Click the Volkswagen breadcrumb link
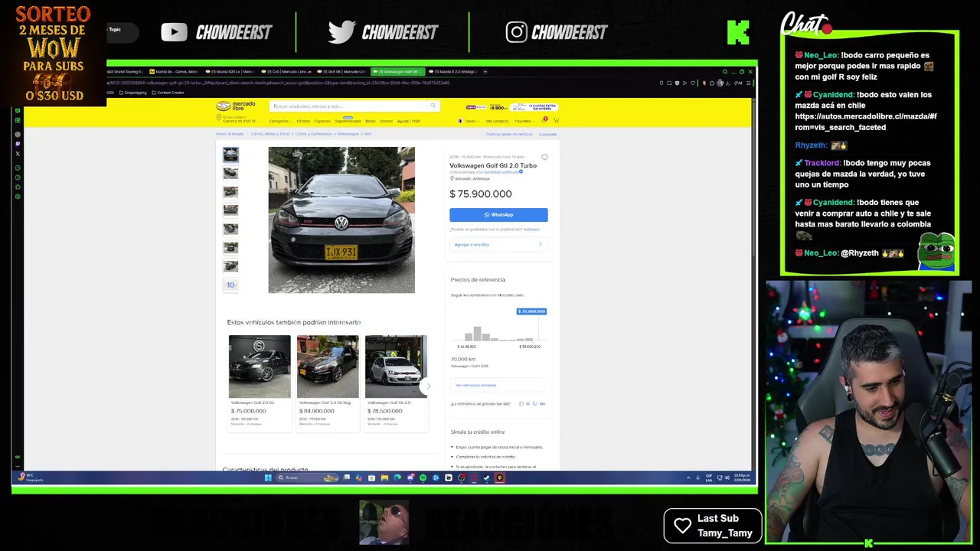Viewport: 980px width, 551px height. point(348,134)
